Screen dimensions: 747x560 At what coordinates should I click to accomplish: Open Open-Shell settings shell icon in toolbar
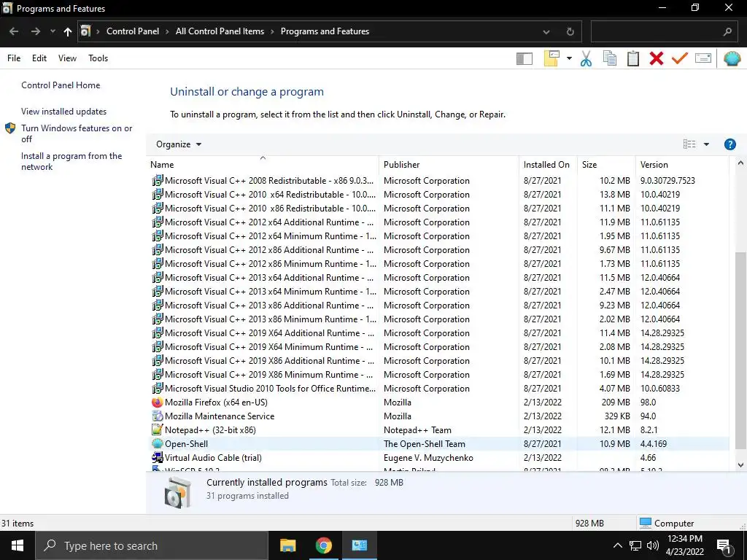[x=732, y=58]
